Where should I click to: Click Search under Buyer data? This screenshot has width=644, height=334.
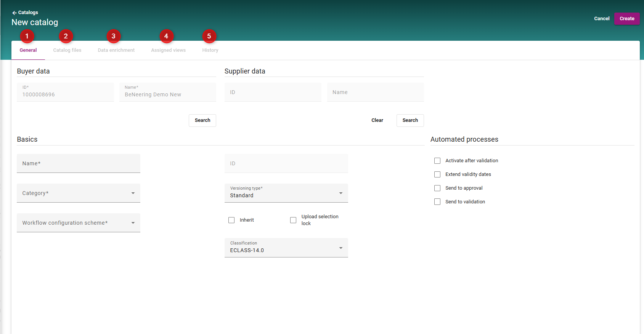tap(202, 120)
